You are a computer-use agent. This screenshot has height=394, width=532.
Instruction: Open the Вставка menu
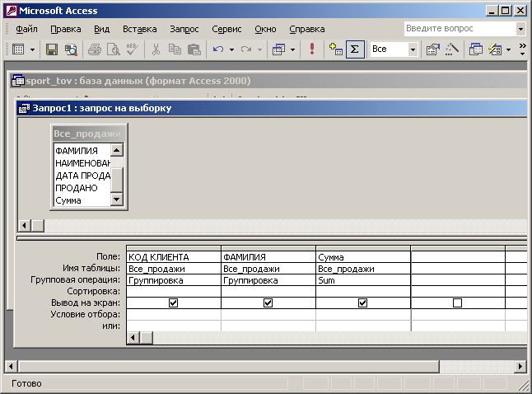(x=140, y=29)
